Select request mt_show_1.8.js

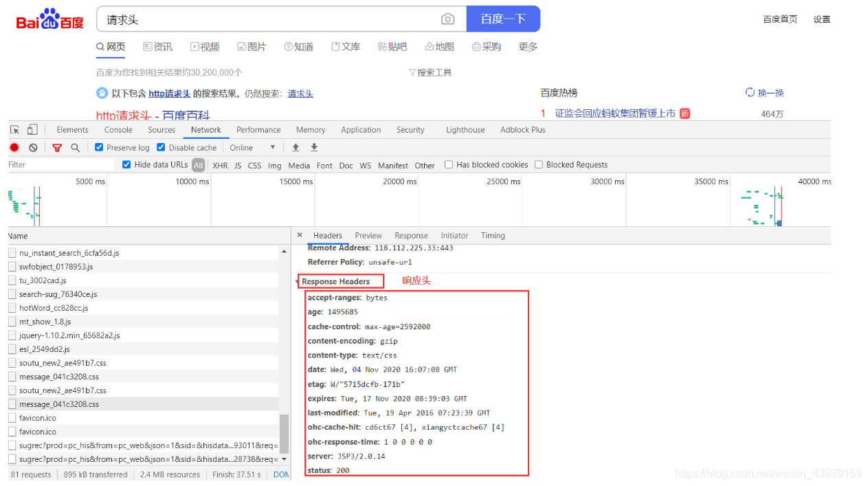point(45,322)
